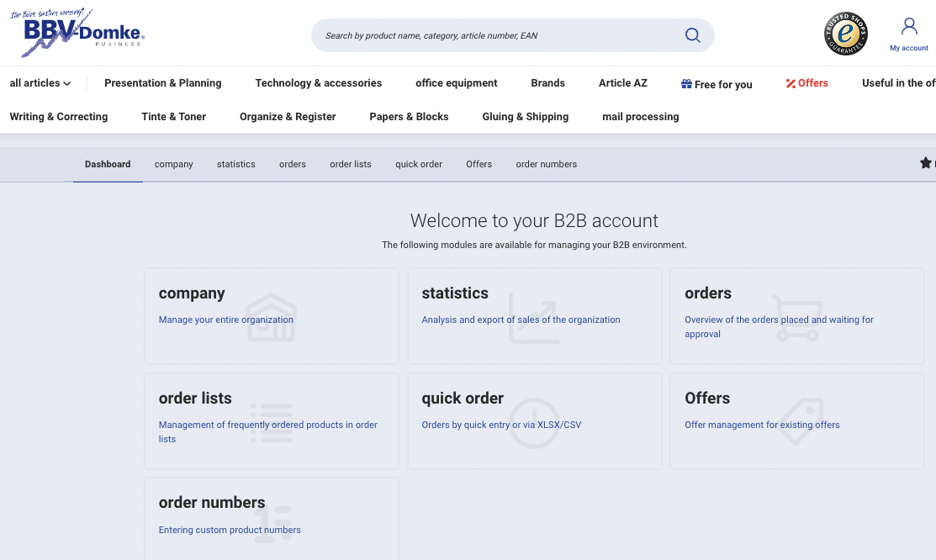Click the statistics card heading
Viewport: 936px width, 560px height.
coord(455,293)
